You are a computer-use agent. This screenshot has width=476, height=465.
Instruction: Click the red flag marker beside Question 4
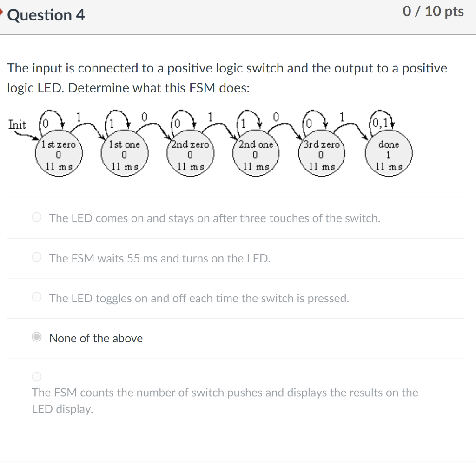[2, 13]
